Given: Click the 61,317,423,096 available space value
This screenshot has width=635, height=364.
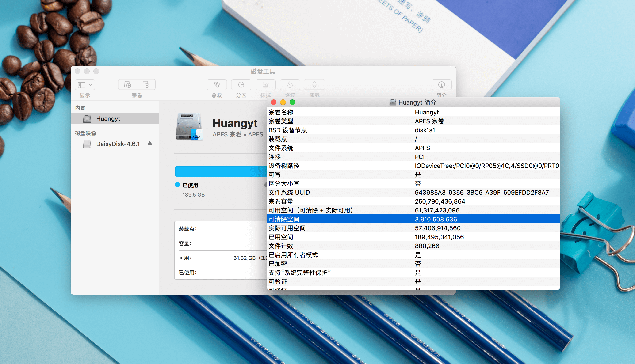Looking at the screenshot, I should (x=437, y=211).
